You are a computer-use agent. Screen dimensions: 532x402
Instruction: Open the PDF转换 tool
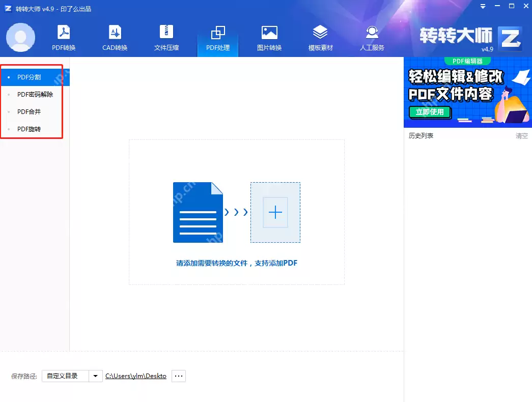63,37
